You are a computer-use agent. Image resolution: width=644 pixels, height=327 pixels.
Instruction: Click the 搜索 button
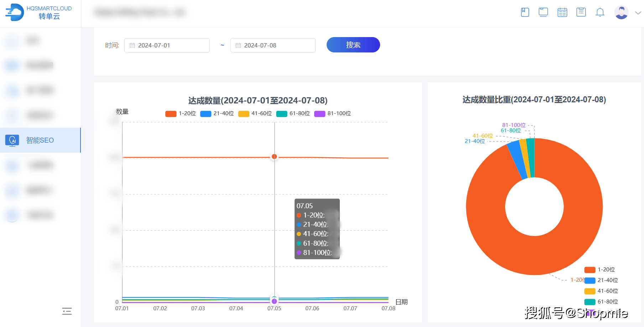(x=353, y=45)
